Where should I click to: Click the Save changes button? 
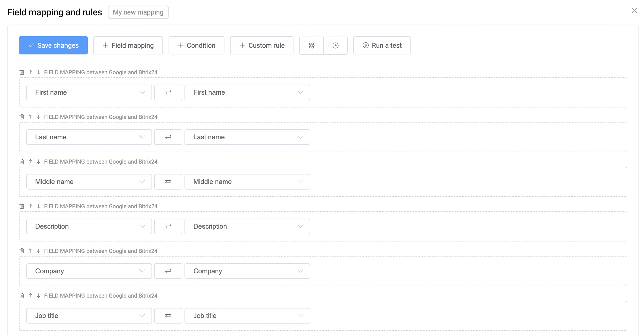pyautogui.click(x=52, y=45)
